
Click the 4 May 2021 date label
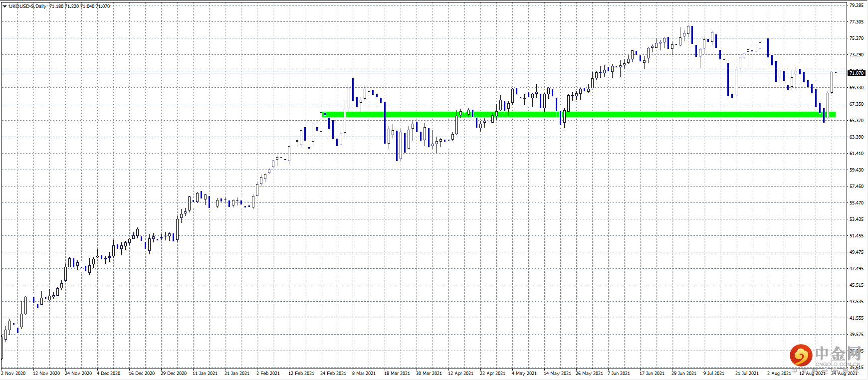coord(524,374)
